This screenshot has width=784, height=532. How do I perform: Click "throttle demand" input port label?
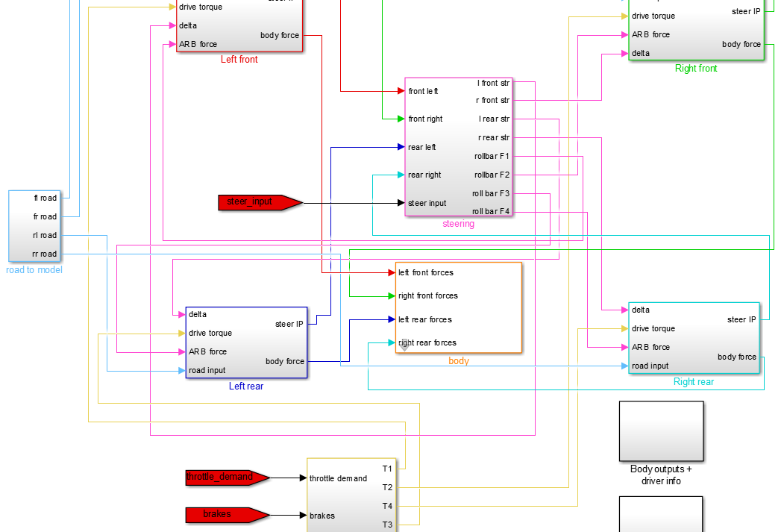(x=338, y=478)
